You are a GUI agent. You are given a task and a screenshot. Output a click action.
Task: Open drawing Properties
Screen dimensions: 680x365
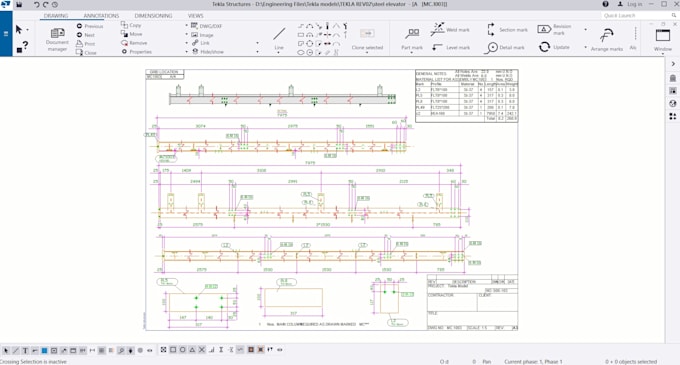(x=136, y=51)
